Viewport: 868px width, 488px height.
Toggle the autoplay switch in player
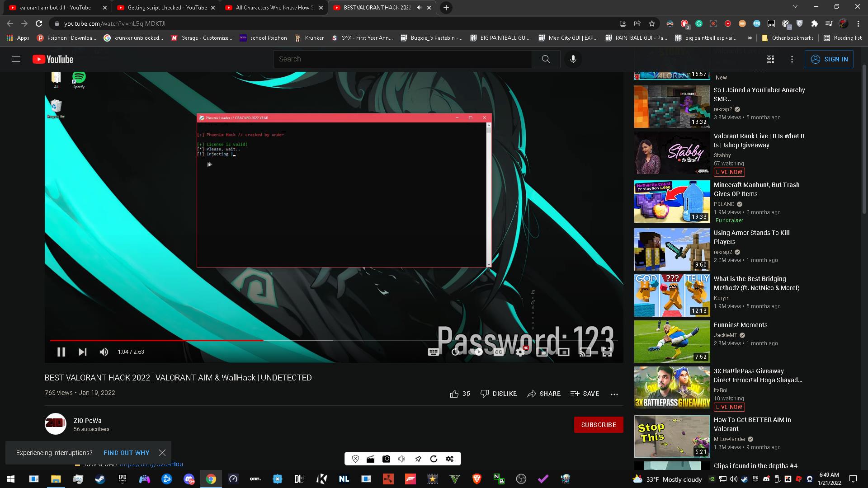[x=476, y=352]
